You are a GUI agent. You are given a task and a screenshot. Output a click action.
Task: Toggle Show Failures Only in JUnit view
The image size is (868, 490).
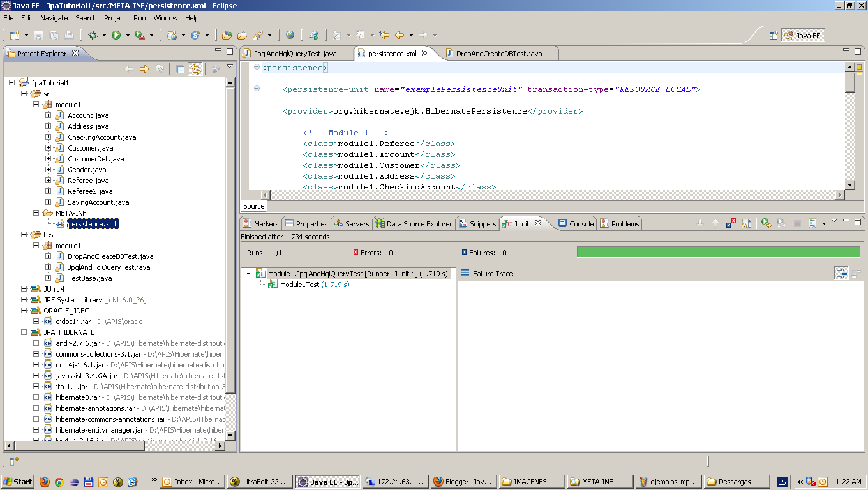pyautogui.click(x=731, y=223)
